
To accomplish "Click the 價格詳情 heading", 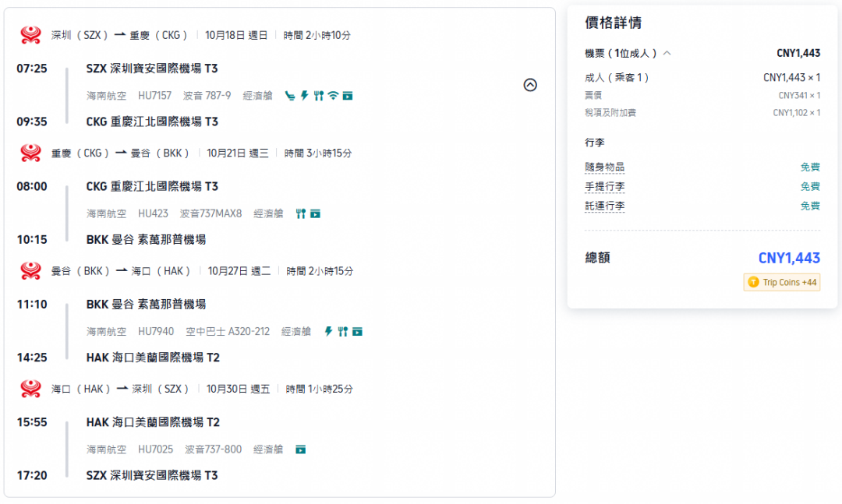I will coord(614,23).
